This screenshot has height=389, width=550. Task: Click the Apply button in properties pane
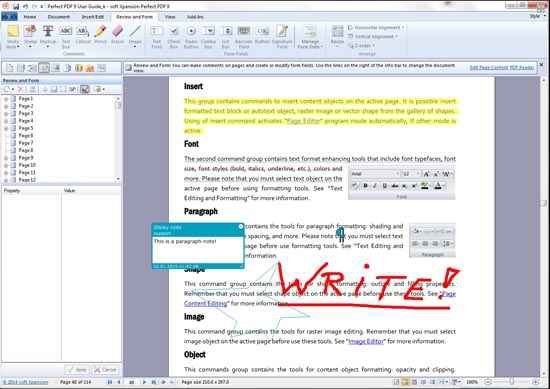click(x=78, y=370)
